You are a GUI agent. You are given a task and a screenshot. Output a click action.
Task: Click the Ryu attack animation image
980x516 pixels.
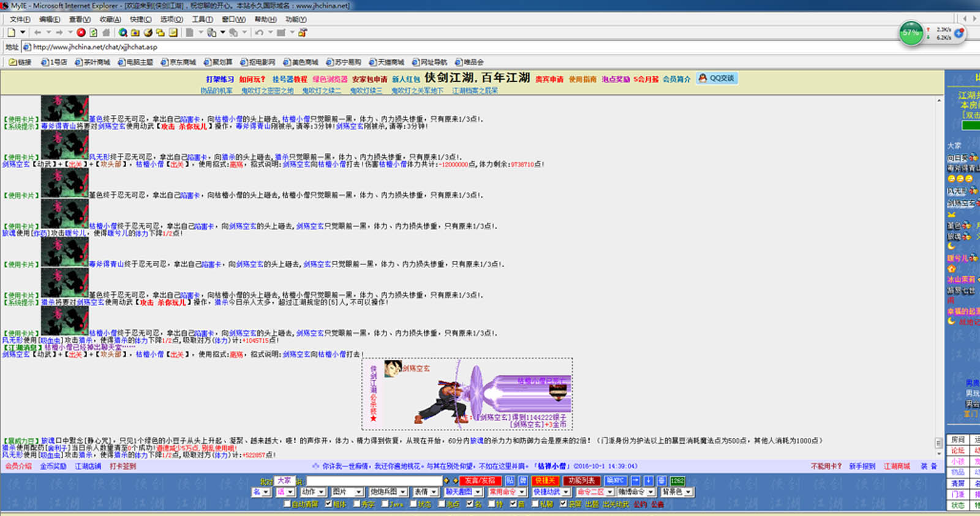pyautogui.click(x=467, y=394)
